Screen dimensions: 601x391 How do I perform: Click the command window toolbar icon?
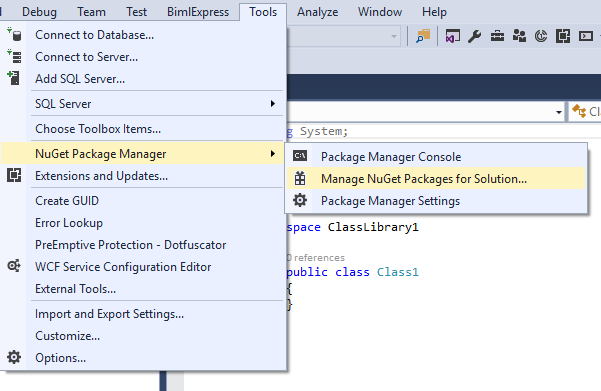(586, 36)
